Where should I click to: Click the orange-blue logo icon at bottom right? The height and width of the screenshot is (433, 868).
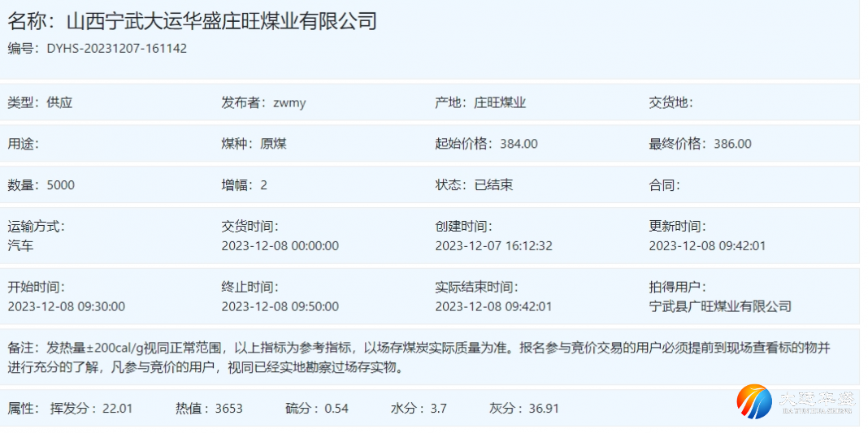point(754,401)
